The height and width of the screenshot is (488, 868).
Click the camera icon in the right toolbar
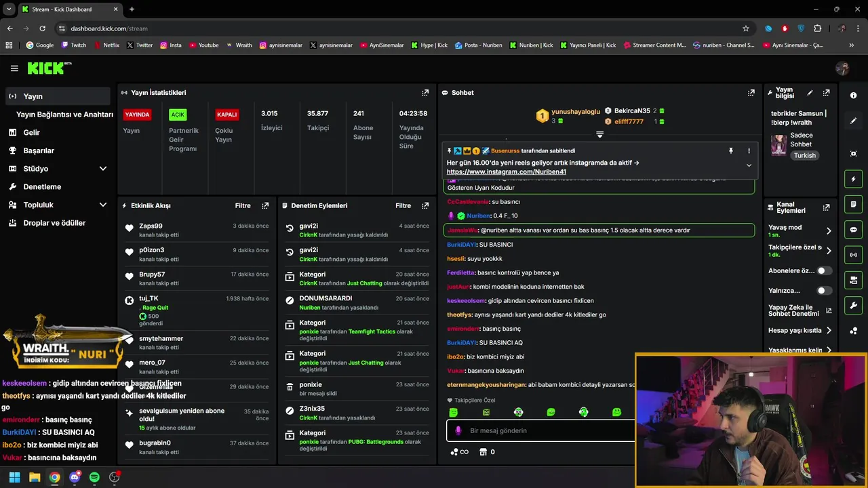(x=853, y=280)
